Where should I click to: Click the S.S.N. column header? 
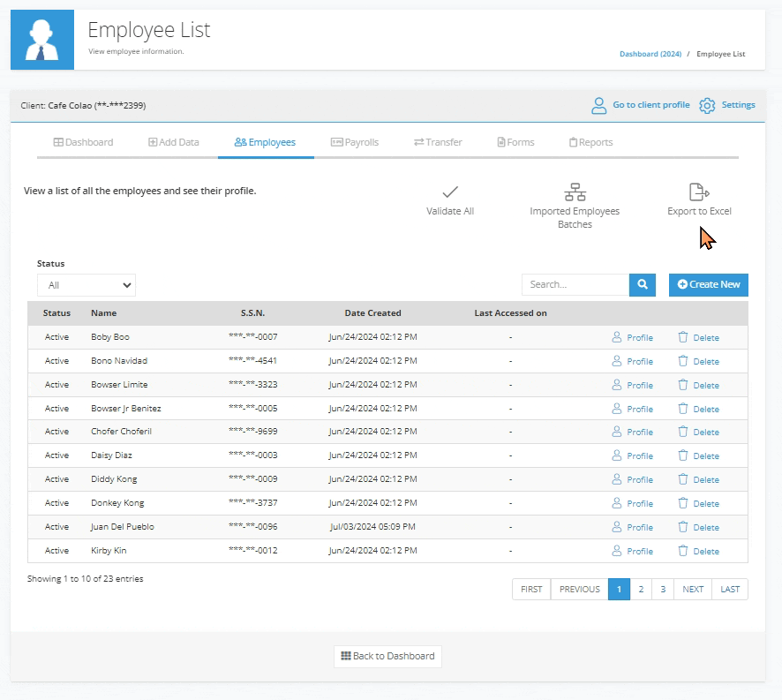pos(252,313)
